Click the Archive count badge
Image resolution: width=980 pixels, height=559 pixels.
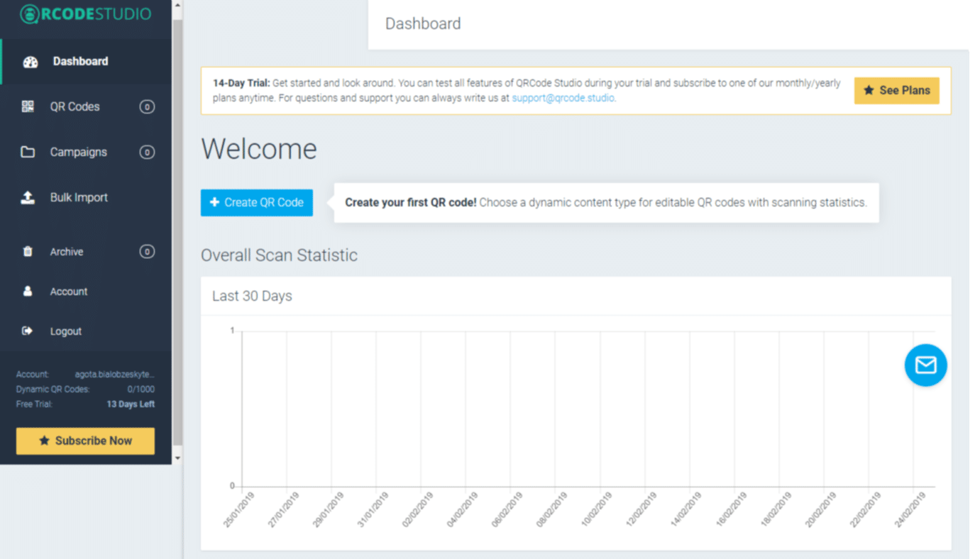tap(147, 252)
